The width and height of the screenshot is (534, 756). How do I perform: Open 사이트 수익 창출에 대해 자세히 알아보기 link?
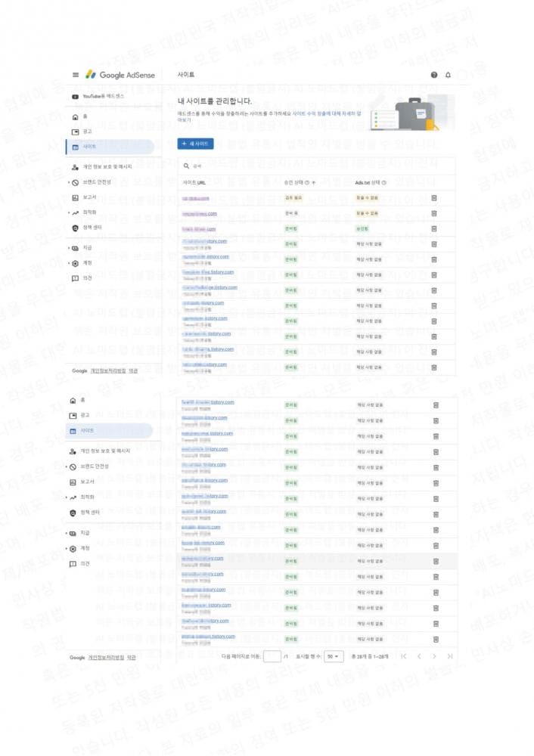click(326, 114)
